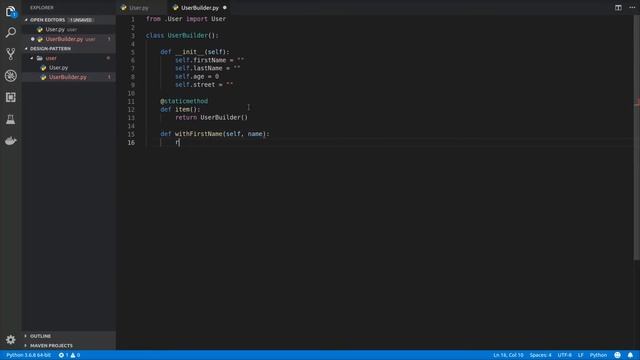
Task: Click the 'self.age = 0' line
Action: [x=197, y=76]
